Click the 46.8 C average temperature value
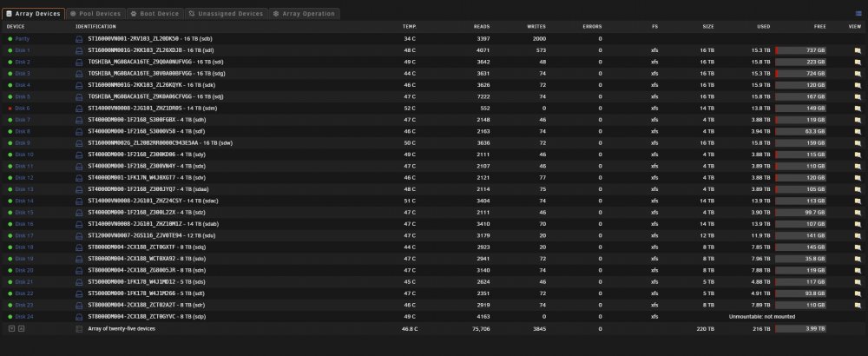Viewport: 868px width, 356px height. [x=410, y=328]
